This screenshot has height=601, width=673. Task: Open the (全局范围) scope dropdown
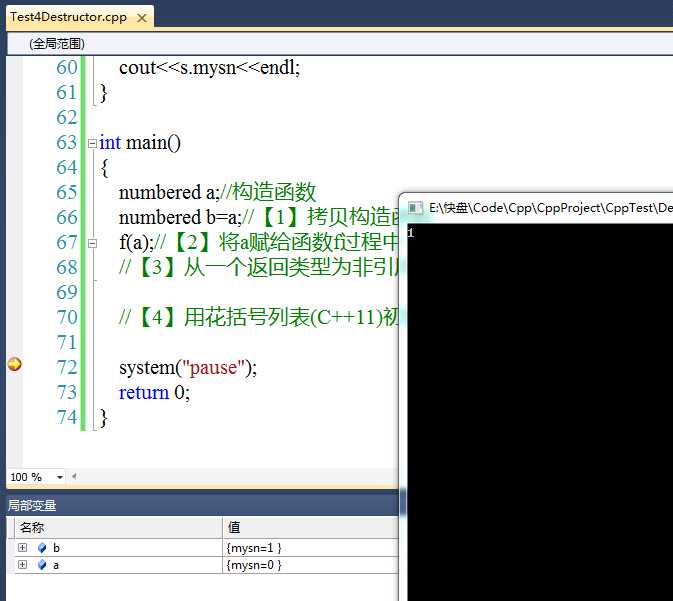(x=339, y=43)
